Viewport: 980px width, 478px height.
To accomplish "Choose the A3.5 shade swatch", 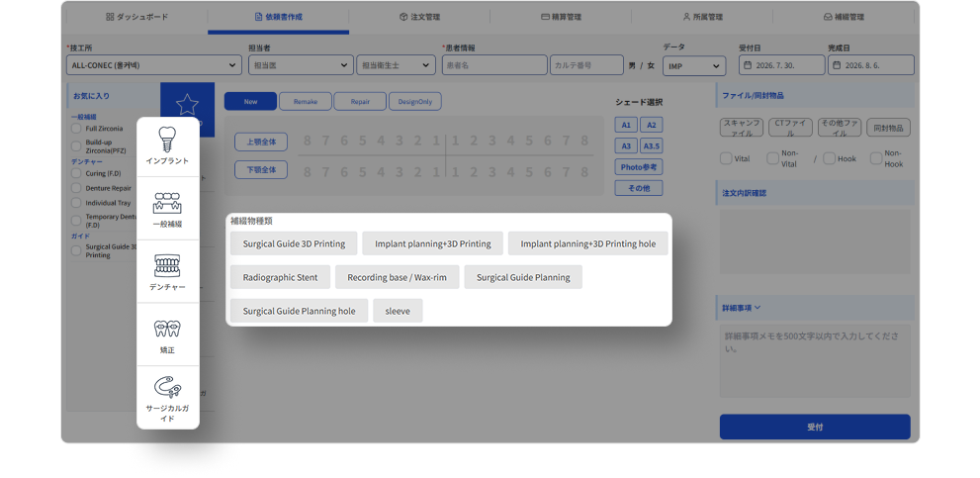I will point(652,145).
